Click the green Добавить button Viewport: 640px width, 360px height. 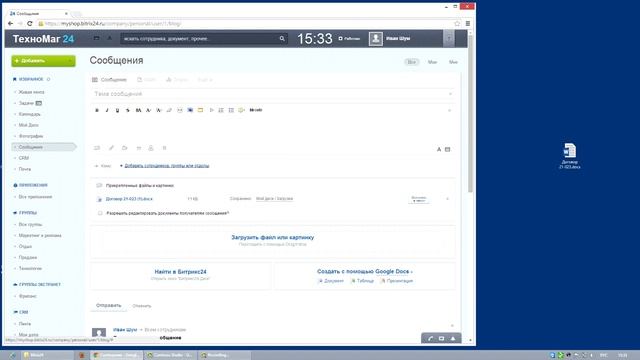[43, 61]
